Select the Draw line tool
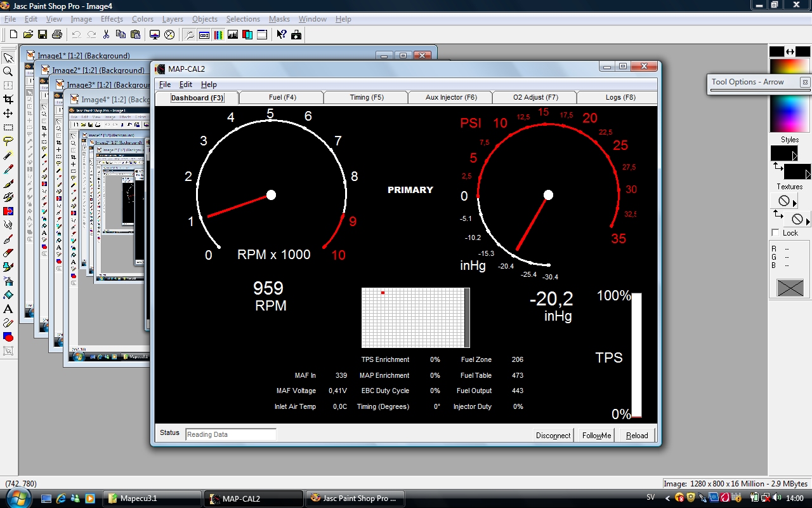Image resolution: width=812 pixels, height=508 pixels. click(x=8, y=323)
